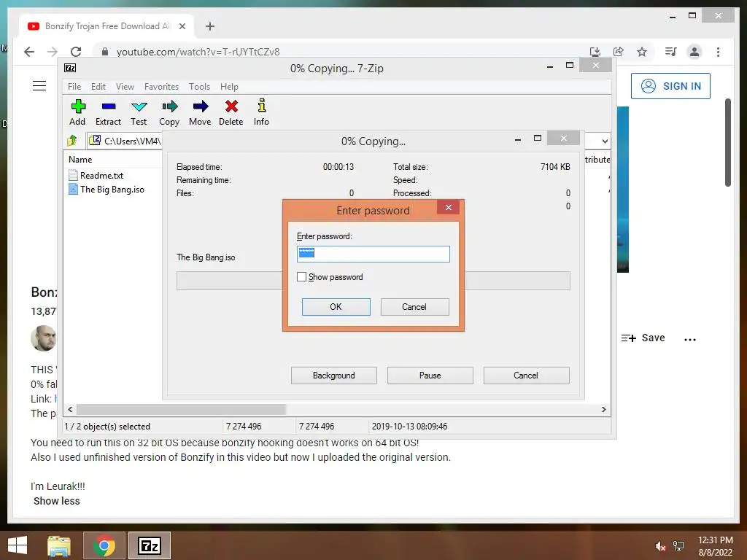Click the Delete toolbar icon
The width and height of the screenshot is (747, 560).
231,112
